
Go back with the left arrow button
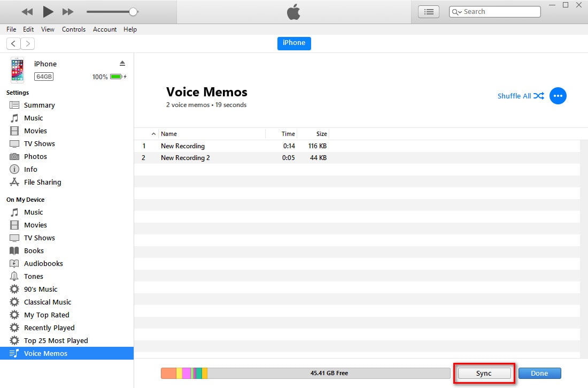[13, 43]
